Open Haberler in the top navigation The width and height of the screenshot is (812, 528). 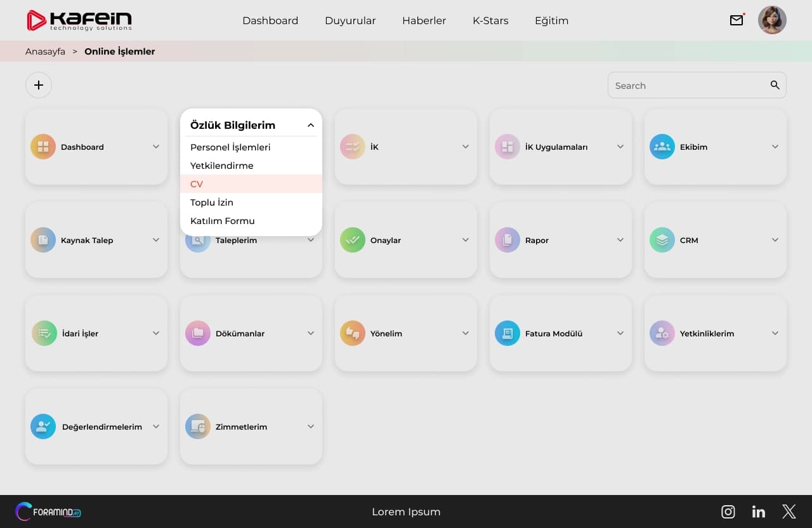tap(424, 20)
